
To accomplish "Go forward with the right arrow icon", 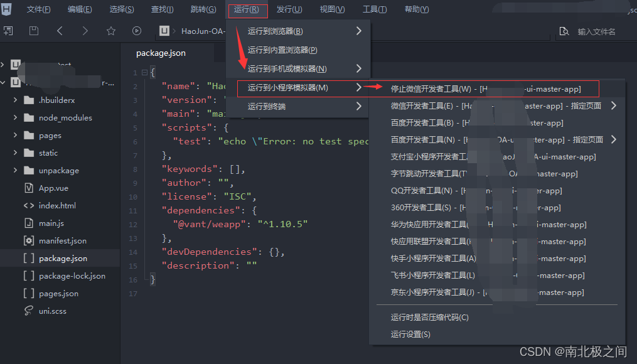I will (85, 31).
